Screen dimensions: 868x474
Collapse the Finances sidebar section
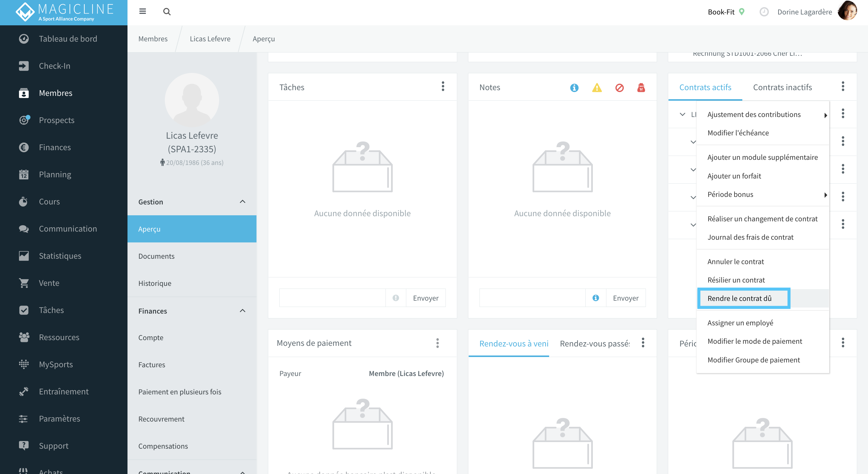coord(242,311)
